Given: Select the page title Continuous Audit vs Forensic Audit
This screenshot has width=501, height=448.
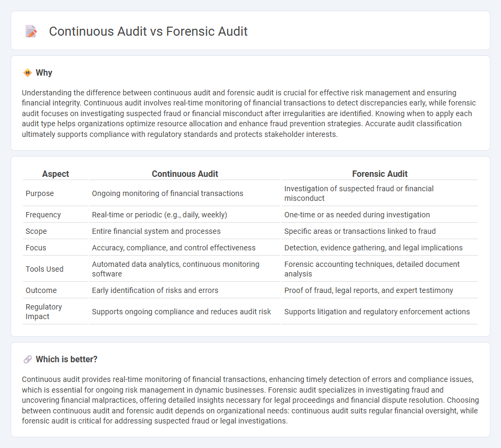Looking at the screenshot, I should pos(148,31).
